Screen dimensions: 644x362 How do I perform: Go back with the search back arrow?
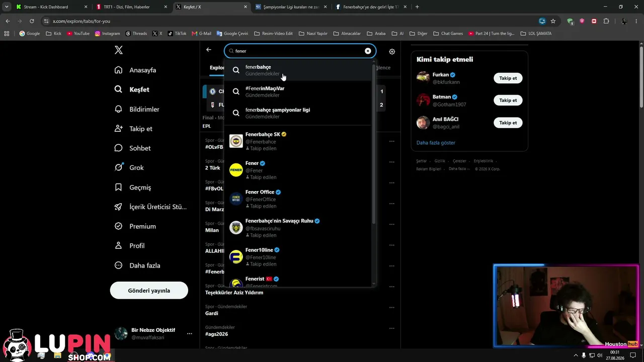click(x=209, y=50)
